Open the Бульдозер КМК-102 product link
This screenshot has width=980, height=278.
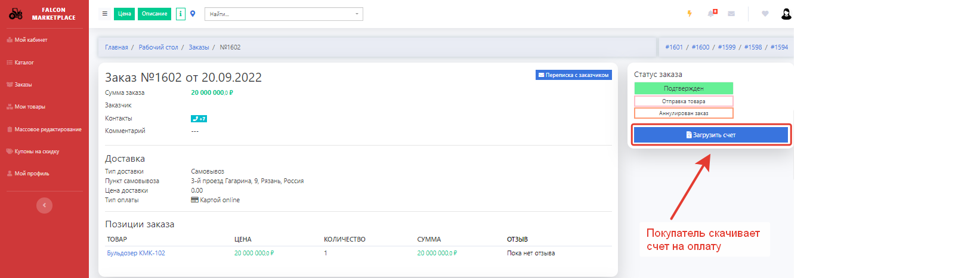136,253
